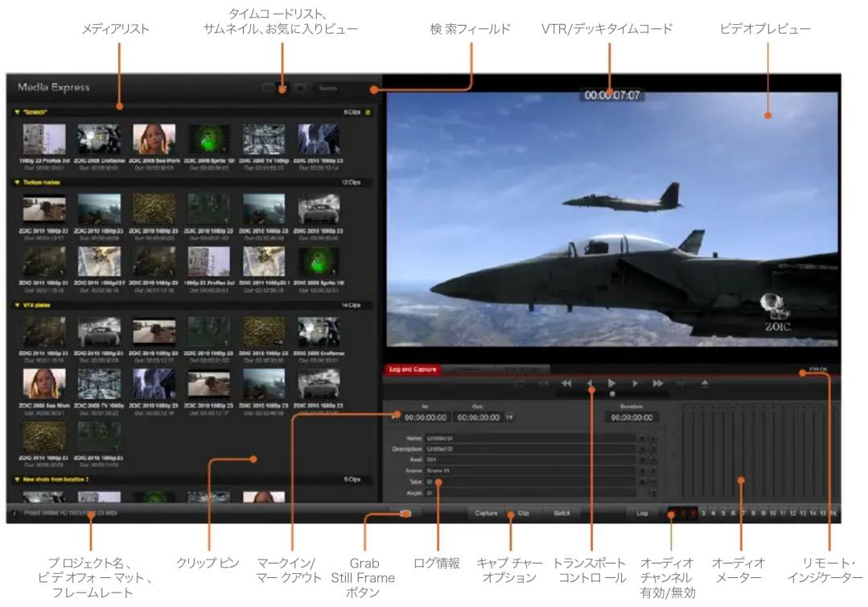Click the Name field with Untitled 01
The height and width of the screenshot is (607, 868).
[x=530, y=438]
